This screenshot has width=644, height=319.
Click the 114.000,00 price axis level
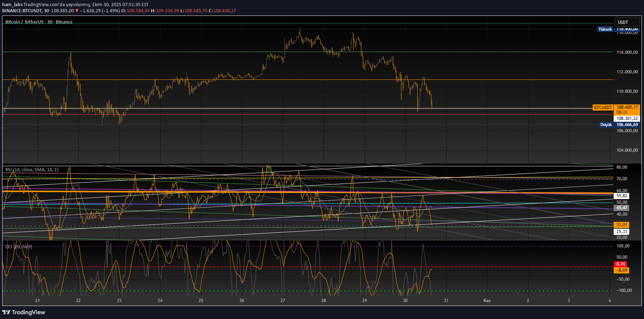(627, 52)
